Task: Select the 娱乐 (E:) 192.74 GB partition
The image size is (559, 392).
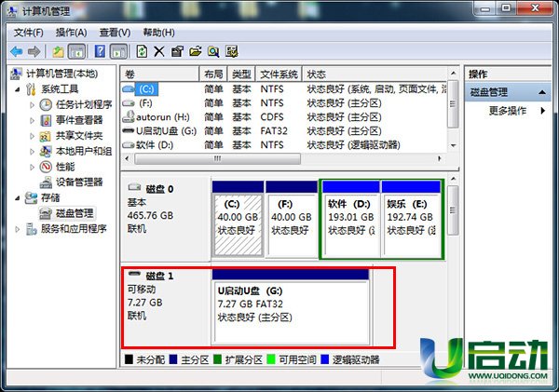Action: (x=411, y=219)
